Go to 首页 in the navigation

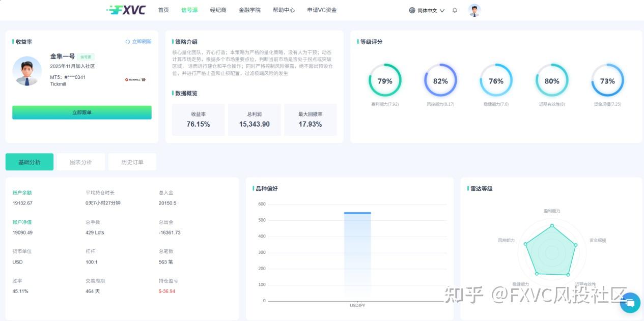[x=163, y=10]
